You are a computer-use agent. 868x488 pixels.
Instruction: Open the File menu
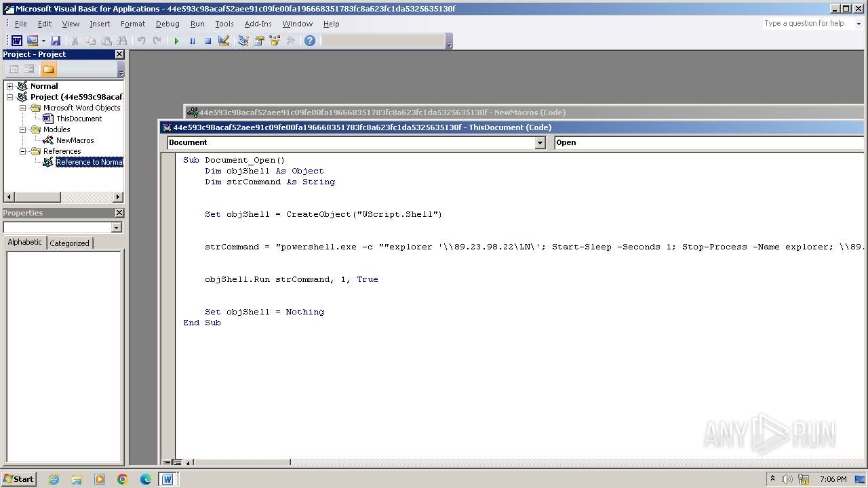click(21, 24)
